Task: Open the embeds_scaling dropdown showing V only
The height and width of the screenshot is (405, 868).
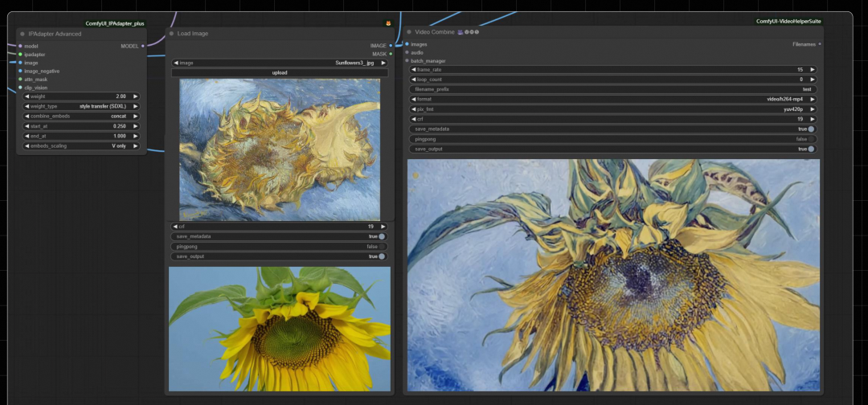Action: click(81, 146)
